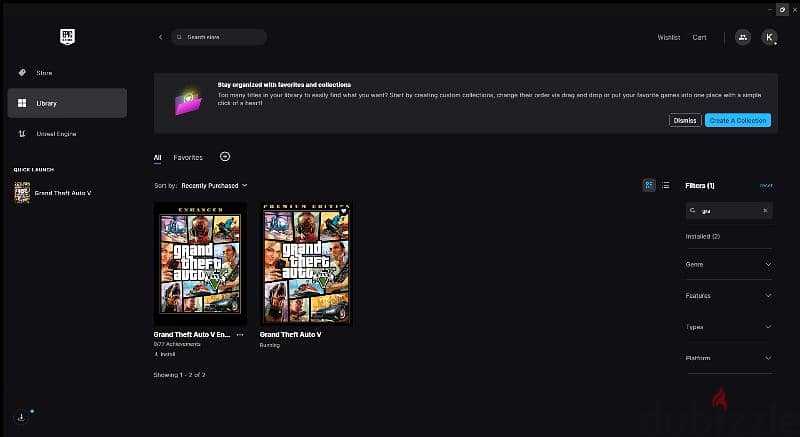This screenshot has width=800, height=437.
Task: Reset the library filters
Action: pos(766,186)
